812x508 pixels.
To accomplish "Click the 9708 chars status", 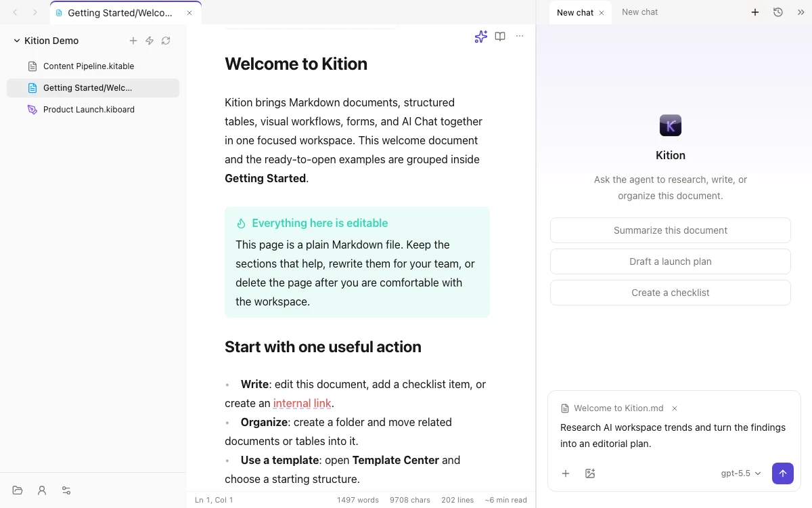I will pyautogui.click(x=410, y=500).
